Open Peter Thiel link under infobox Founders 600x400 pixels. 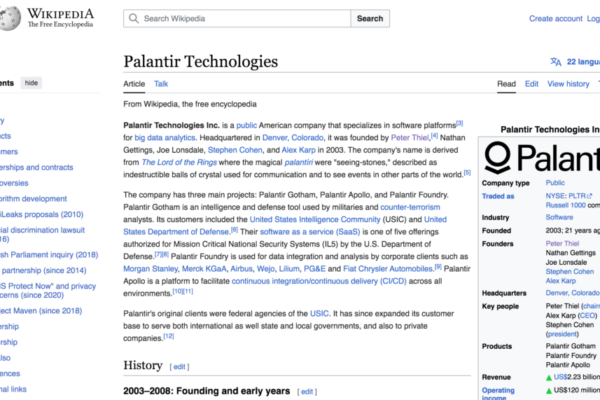click(562, 243)
